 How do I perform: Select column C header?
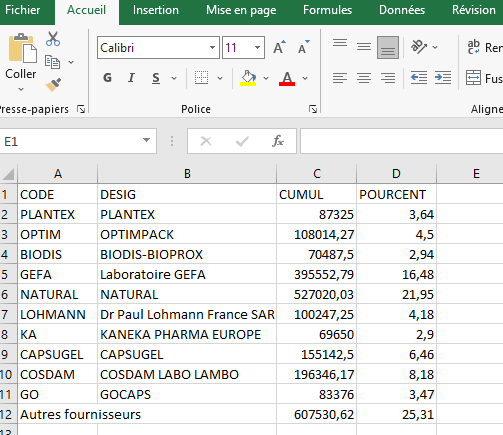(317, 174)
